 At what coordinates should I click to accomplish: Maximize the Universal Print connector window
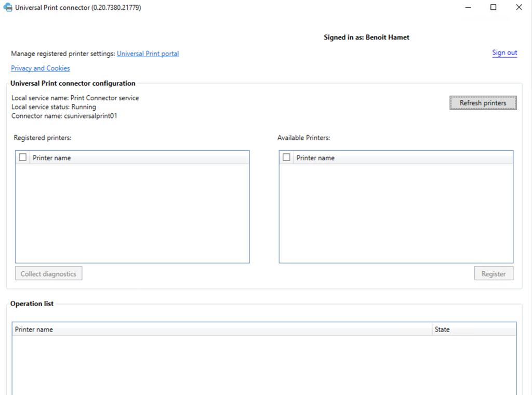tap(494, 7)
